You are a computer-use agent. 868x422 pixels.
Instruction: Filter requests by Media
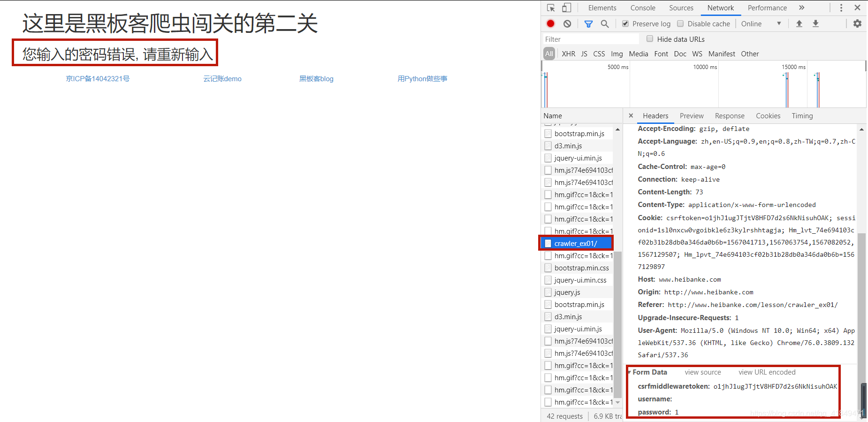click(x=639, y=54)
